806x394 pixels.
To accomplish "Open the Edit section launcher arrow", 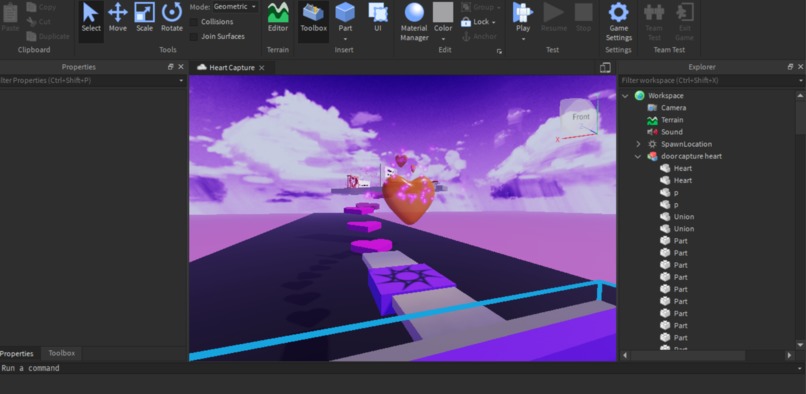I will click(499, 51).
